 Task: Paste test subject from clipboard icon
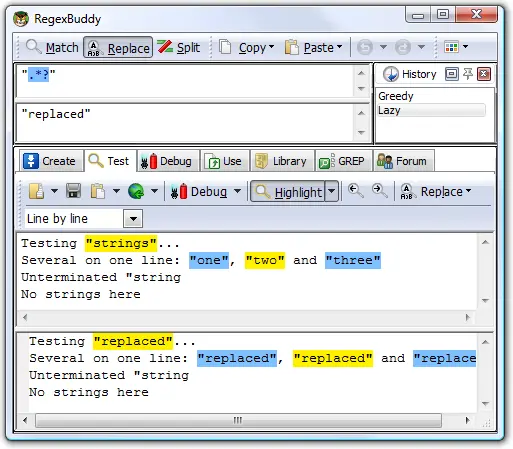point(98,191)
